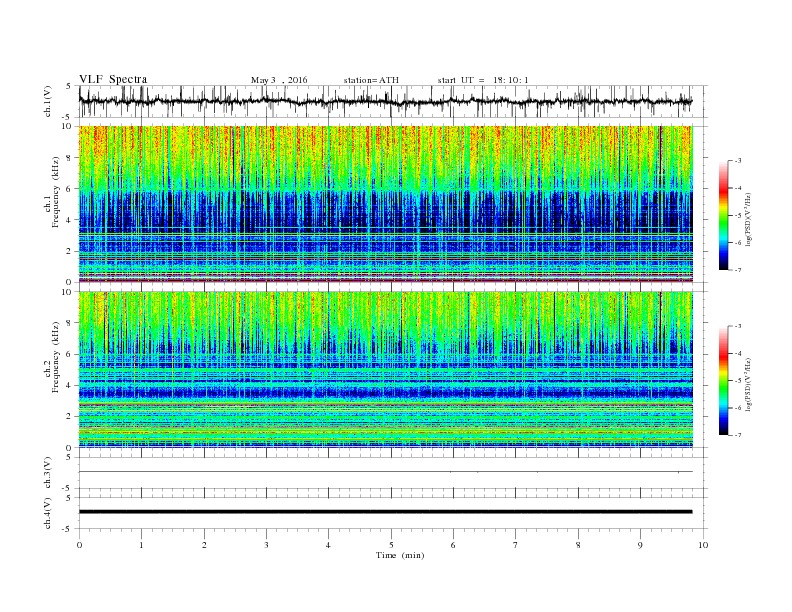The height and width of the screenshot is (612, 792).
Task: Click the ch.2 spectrogram plot area
Action: pyautogui.click(x=385, y=370)
